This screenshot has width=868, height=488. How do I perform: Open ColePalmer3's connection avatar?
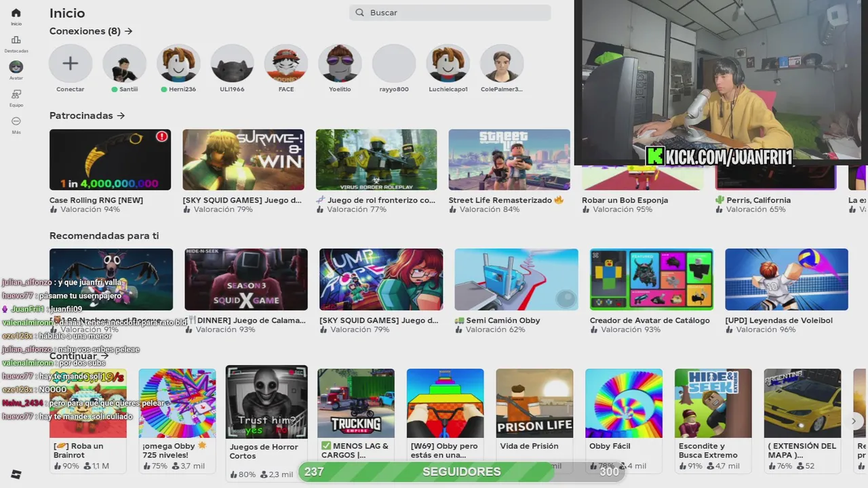click(502, 64)
